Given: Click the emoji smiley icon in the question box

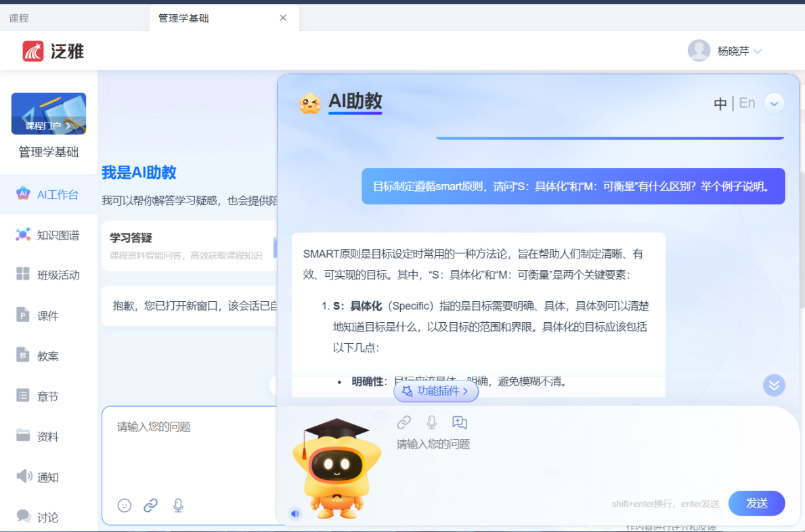Looking at the screenshot, I should point(124,506).
